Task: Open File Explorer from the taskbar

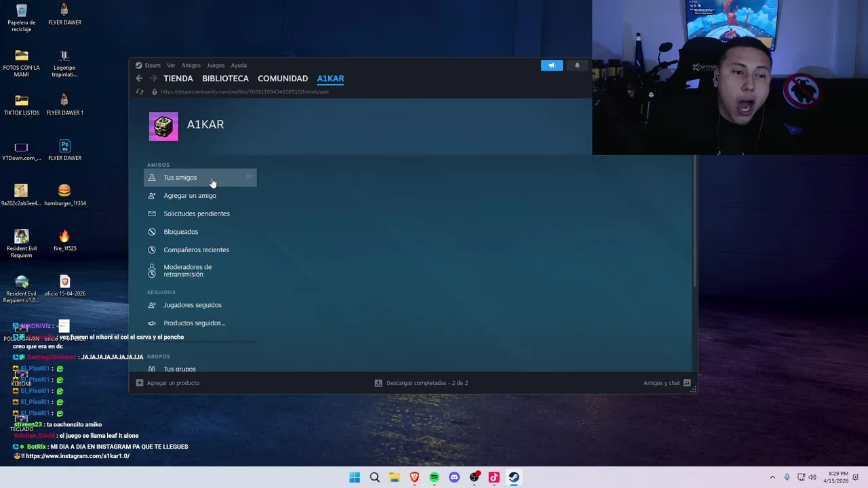Action: point(395,477)
